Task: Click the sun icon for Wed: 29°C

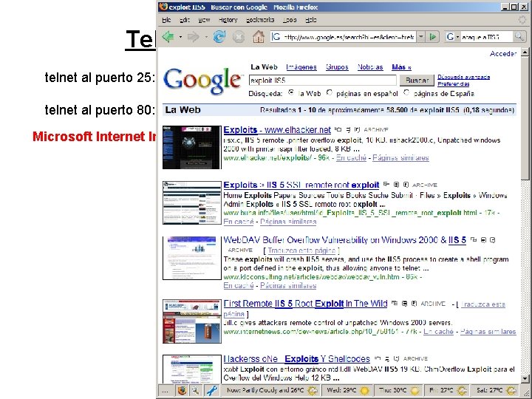Action: point(364,391)
